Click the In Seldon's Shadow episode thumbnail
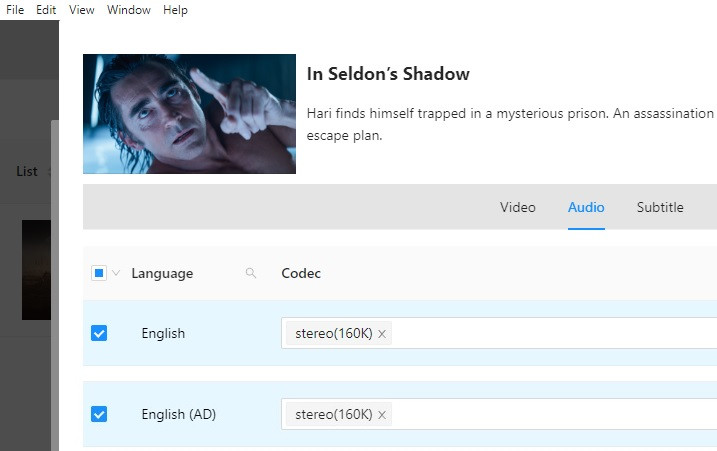 (189, 114)
